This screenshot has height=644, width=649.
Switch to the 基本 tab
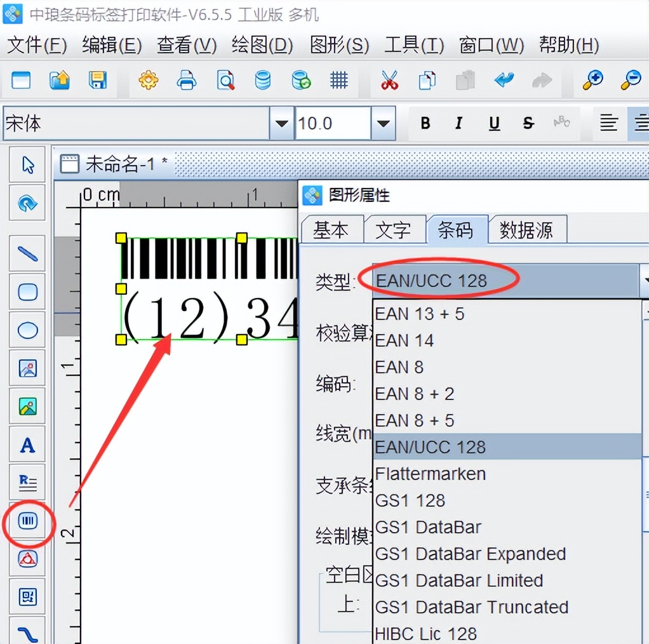(331, 230)
